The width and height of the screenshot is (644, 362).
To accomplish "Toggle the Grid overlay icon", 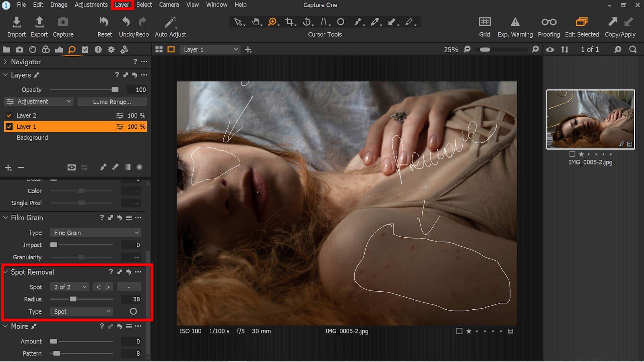I will (x=485, y=22).
